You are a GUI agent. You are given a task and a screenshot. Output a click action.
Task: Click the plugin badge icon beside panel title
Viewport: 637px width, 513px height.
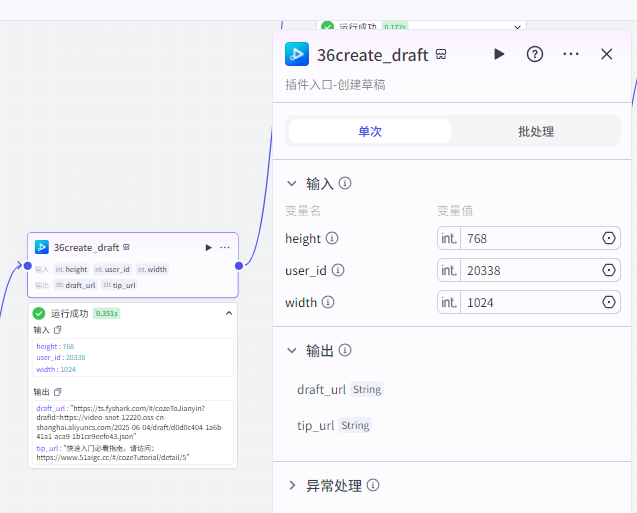[x=441, y=54]
